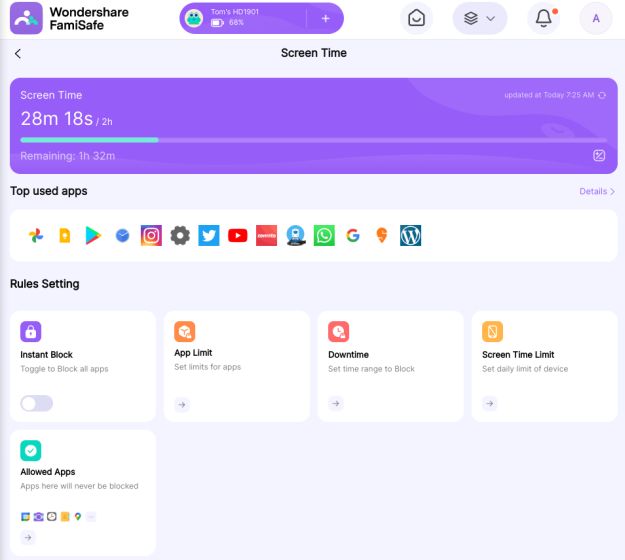Select Twitter app icon
Viewport: 625px width, 560px height.
(209, 236)
